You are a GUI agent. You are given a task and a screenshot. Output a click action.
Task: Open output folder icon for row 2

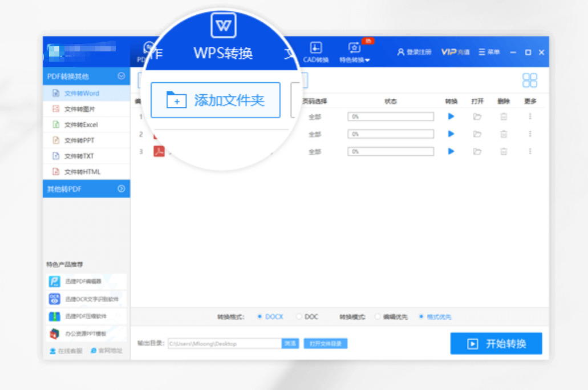[477, 134]
